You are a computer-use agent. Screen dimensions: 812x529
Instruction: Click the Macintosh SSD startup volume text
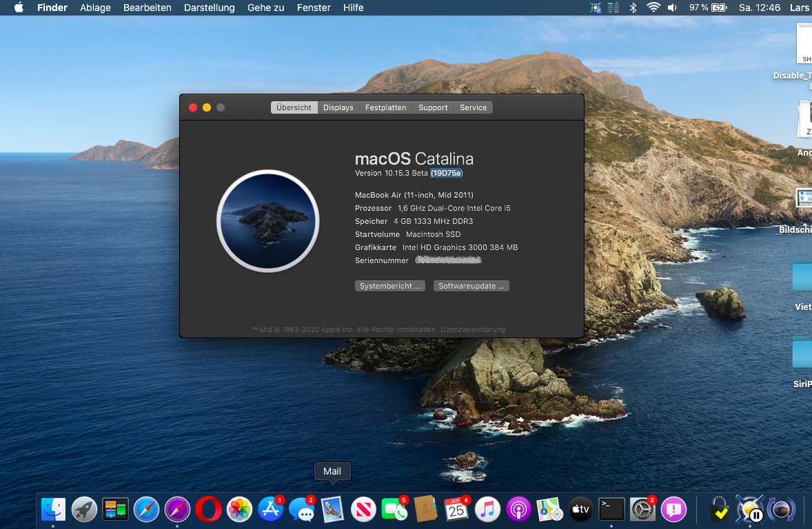point(434,234)
